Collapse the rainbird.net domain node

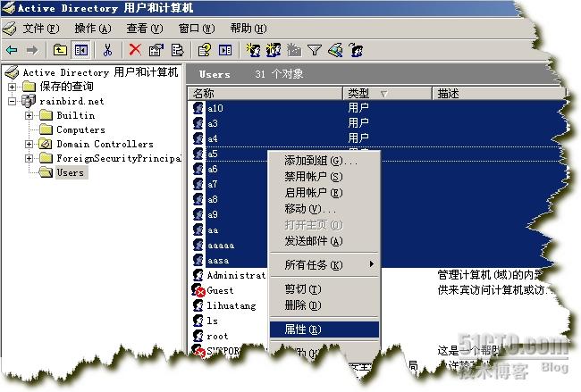(13, 101)
